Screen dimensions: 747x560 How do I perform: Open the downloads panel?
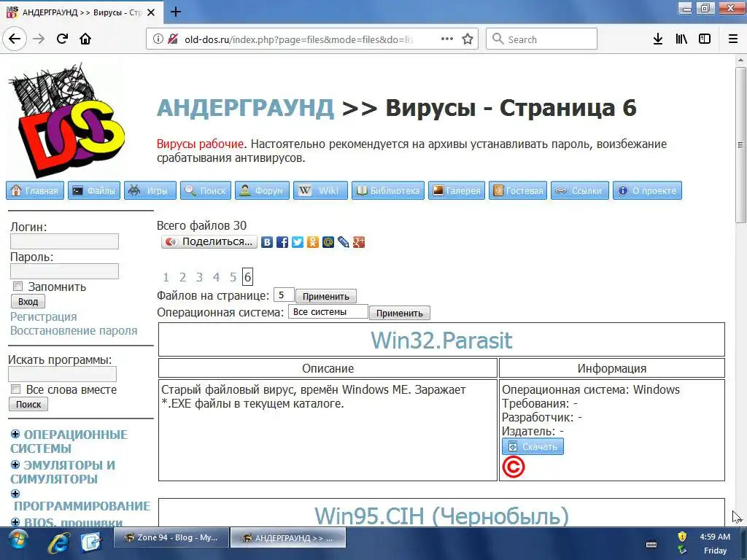point(658,39)
